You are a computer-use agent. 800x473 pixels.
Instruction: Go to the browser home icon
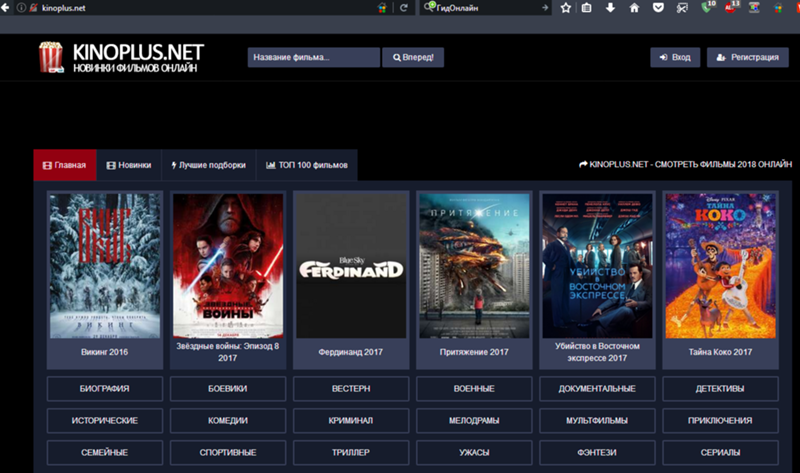click(x=634, y=8)
